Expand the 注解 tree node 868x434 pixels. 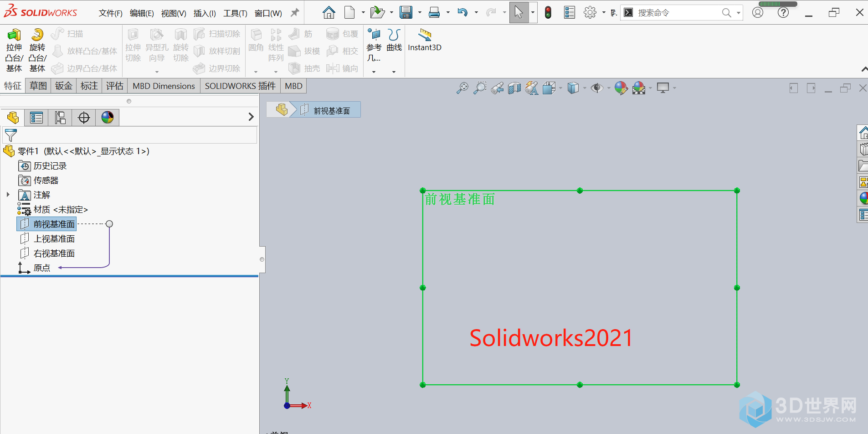click(8, 195)
